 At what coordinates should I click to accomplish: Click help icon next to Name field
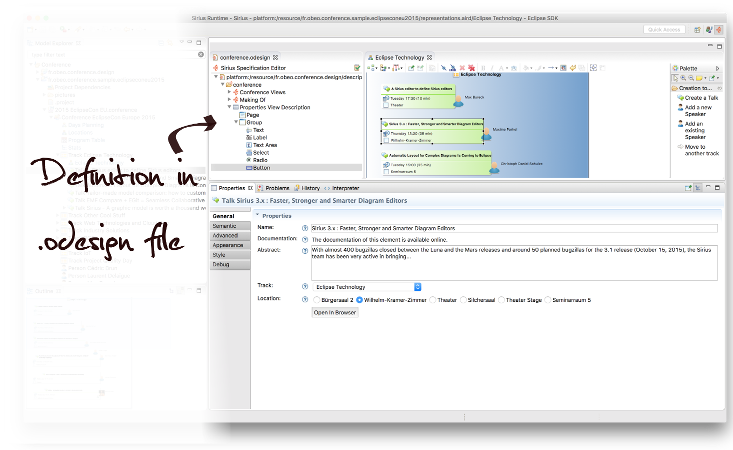[x=305, y=229]
